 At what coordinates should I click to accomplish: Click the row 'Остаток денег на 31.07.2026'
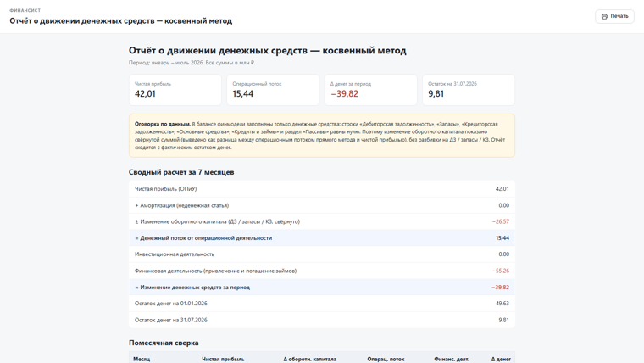coord(322,320)
